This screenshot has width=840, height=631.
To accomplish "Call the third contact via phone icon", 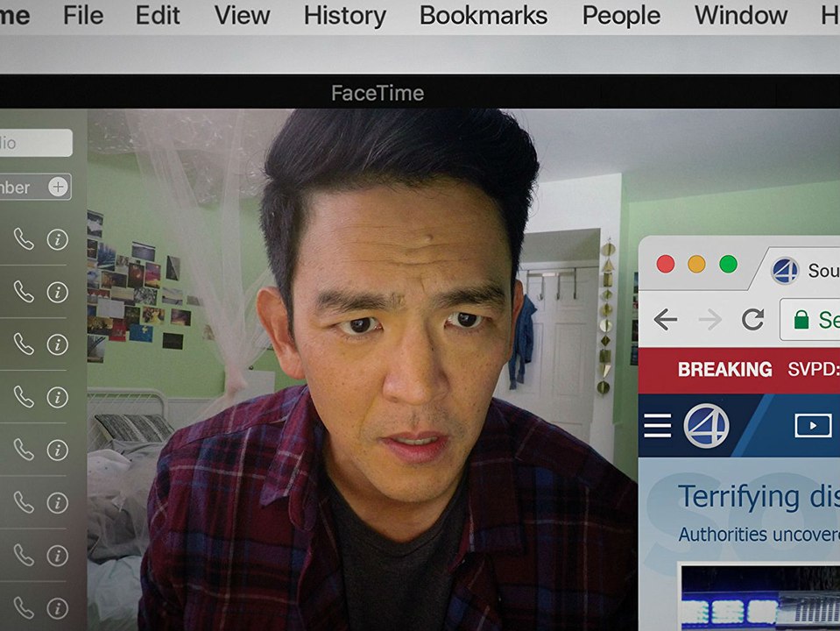I will [x=24, y=344].
